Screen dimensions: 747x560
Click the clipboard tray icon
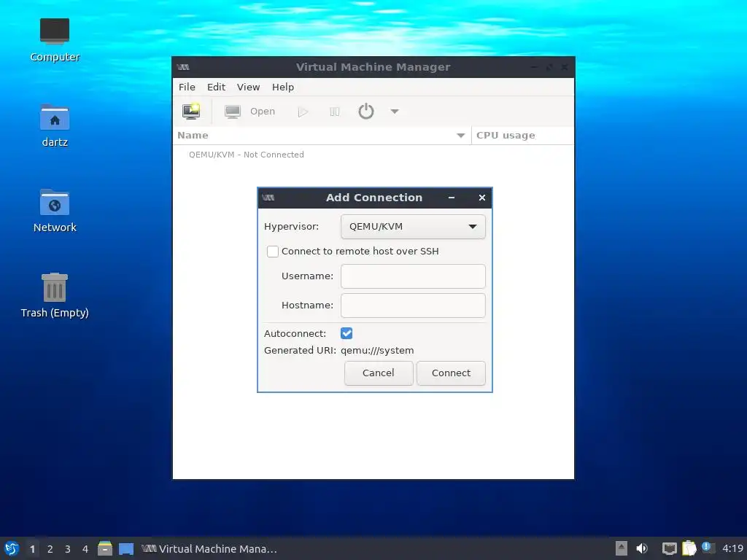point(689,548)
